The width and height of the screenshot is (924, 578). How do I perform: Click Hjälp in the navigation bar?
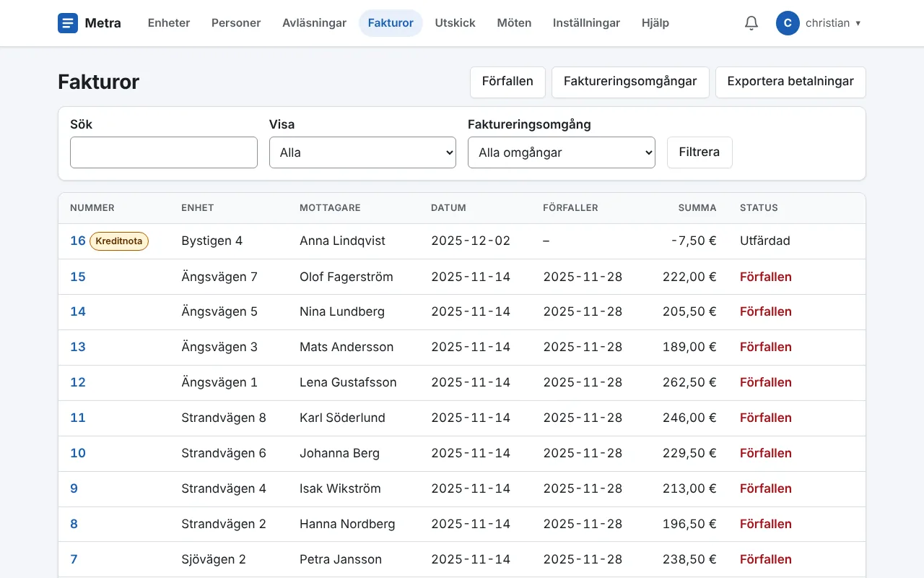click(655, 23)
